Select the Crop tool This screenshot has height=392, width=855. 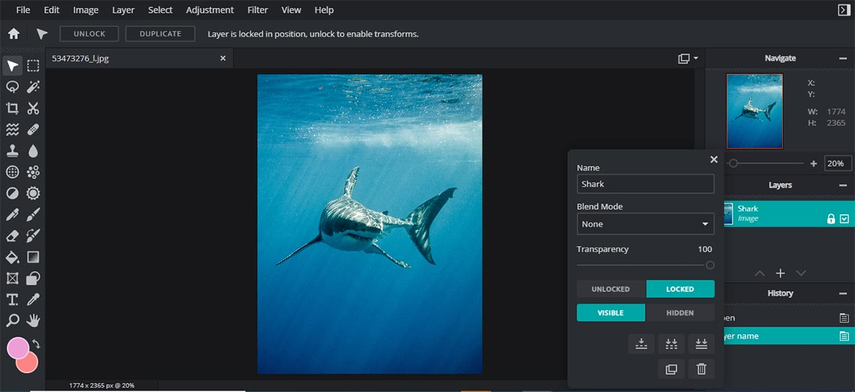(12, 108)
